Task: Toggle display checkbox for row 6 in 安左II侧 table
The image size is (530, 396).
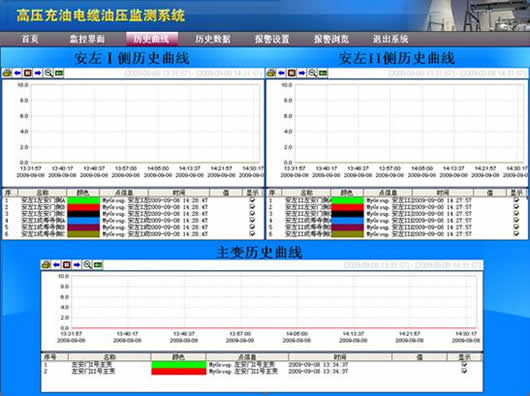Action: (516, 233)
